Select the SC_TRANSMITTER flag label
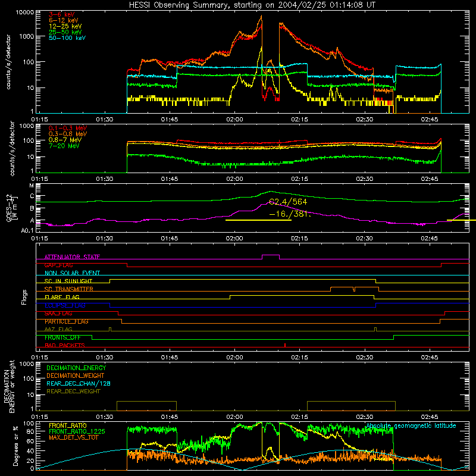 [69, 289]
